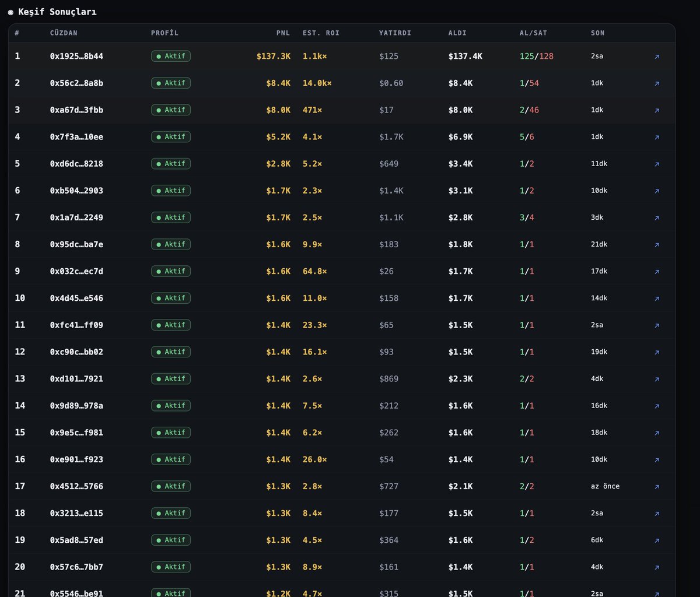Screen dimensions: 700x597
Task: Open wallet address 0x5ad8…57ed
Action: 76,540
